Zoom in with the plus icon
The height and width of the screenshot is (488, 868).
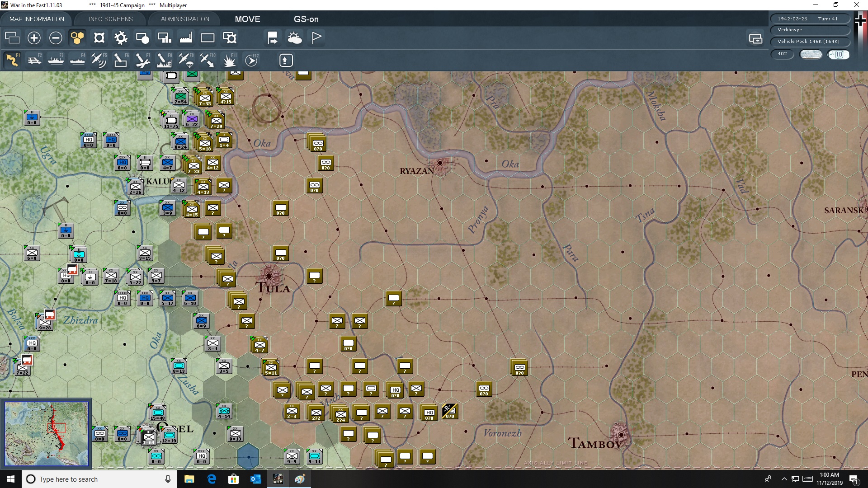tap(34, 38)
